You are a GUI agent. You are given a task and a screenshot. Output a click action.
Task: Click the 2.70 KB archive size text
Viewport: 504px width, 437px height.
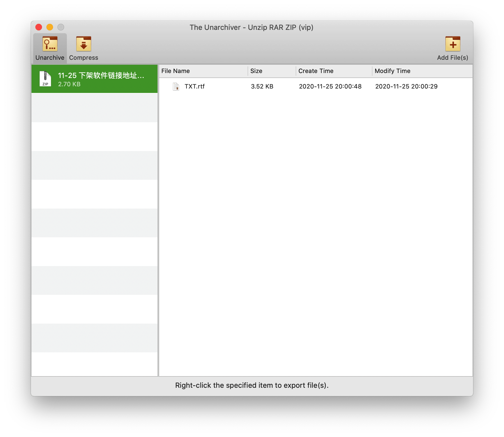click(x=69, y=84)
